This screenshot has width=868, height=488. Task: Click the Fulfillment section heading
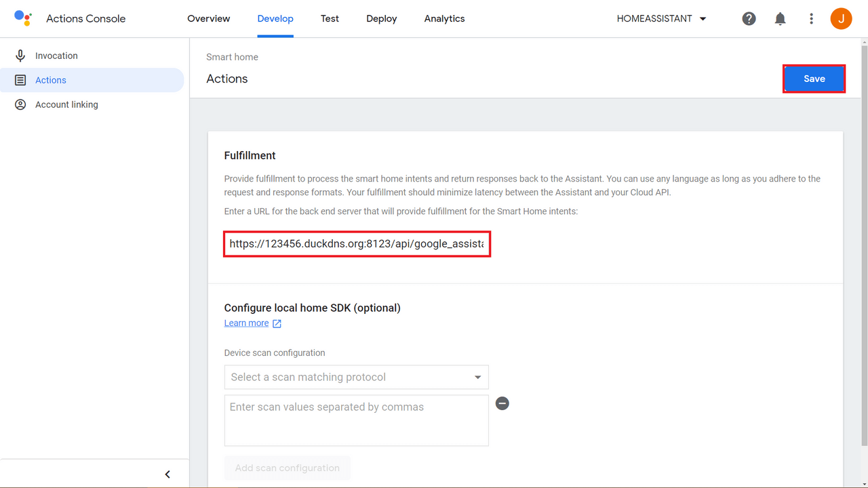[x=250, y=155]
